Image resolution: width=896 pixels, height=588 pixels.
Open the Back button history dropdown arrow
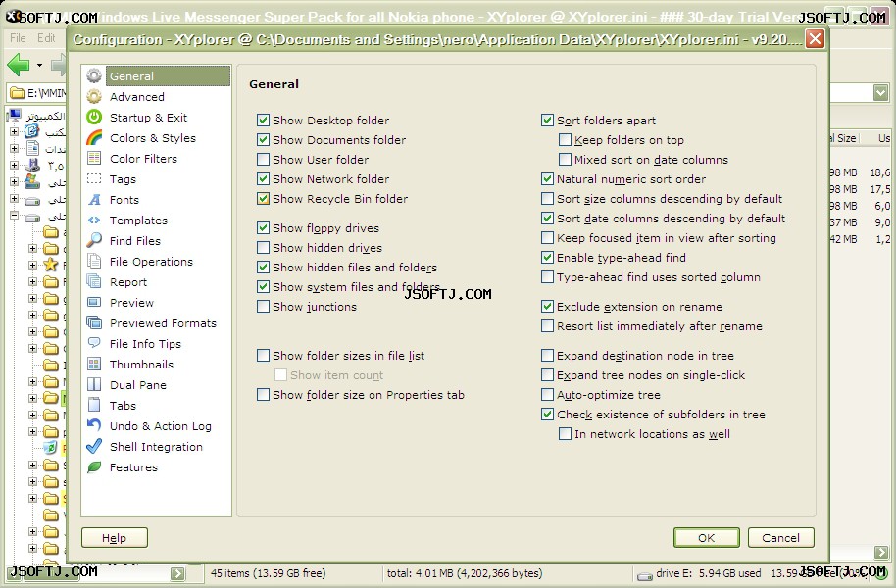(39, 65)
